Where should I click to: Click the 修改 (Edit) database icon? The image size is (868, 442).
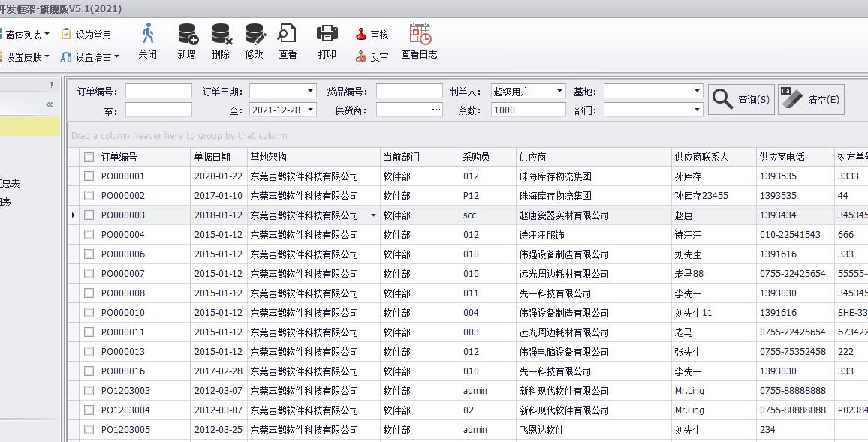tap(255, 35)
